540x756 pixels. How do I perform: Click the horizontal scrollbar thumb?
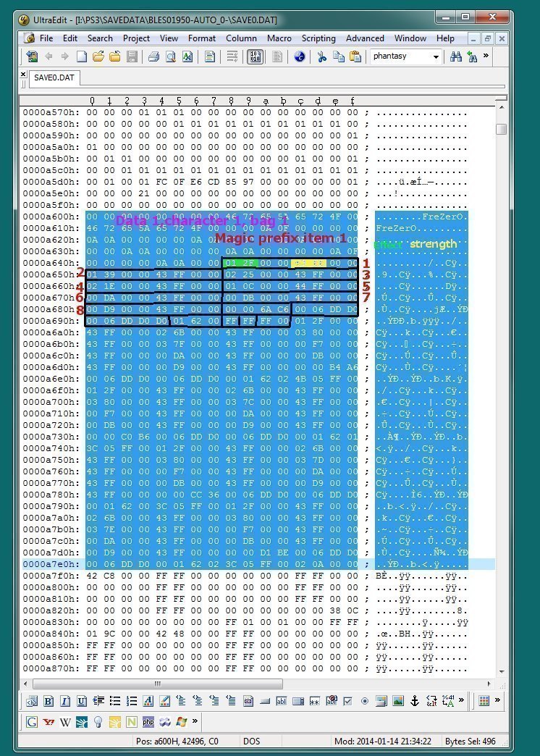point(157,684)
